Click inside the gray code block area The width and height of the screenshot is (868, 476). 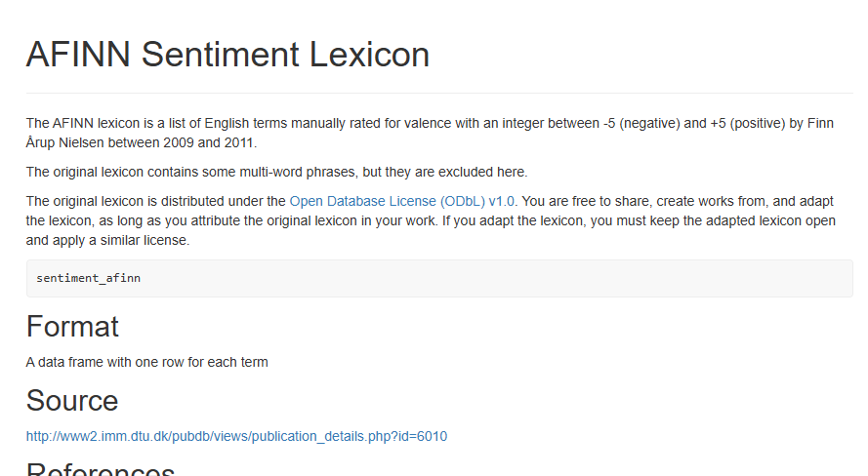pos(488,278)
